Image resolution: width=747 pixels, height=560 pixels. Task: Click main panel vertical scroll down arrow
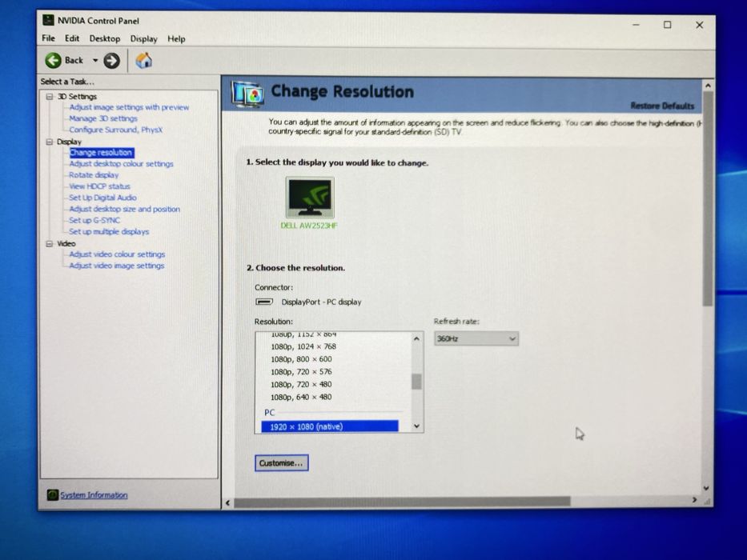pos(706,488)
